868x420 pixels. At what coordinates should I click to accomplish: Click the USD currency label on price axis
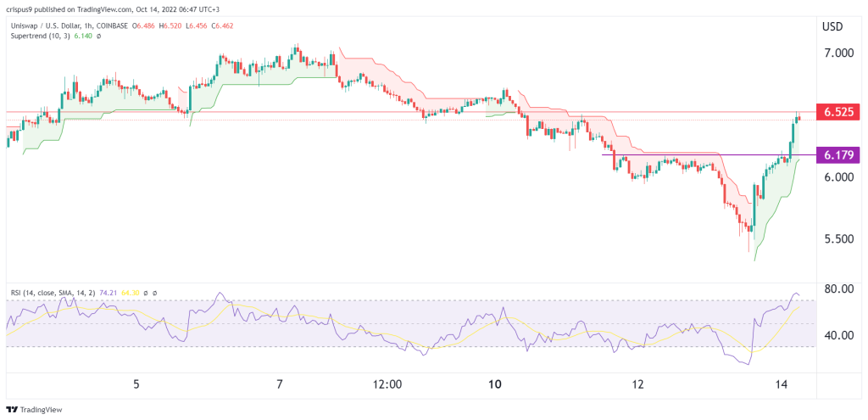(x=832, y=25)
